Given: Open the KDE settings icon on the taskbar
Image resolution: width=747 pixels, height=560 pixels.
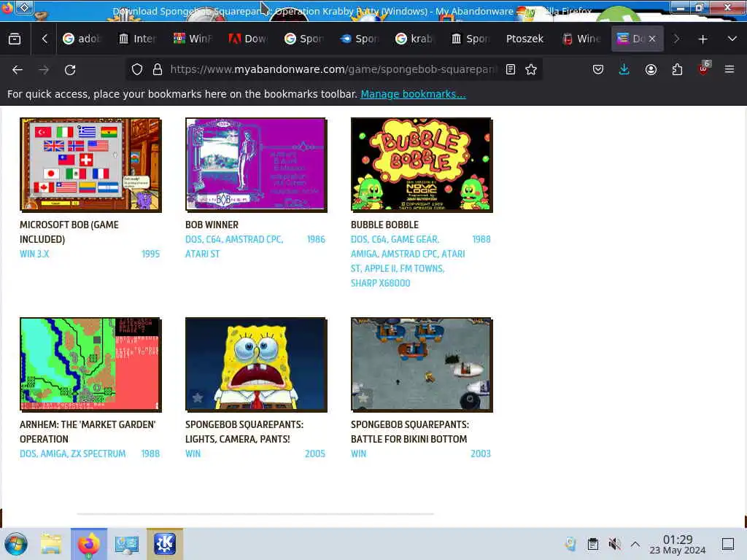Looking at the screenshot, I should pos(165,544).
